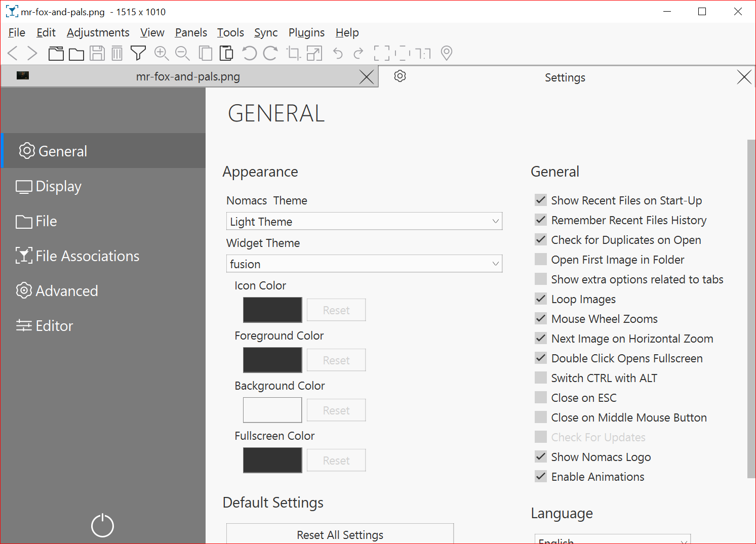Click the Background Color swatch

pos(272,410)
